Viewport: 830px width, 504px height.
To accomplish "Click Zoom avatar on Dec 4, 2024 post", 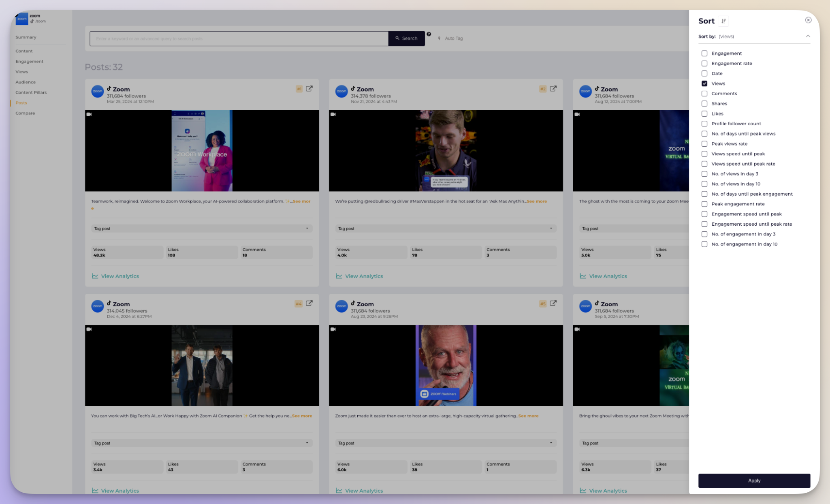I will click(x=98, y=306).
